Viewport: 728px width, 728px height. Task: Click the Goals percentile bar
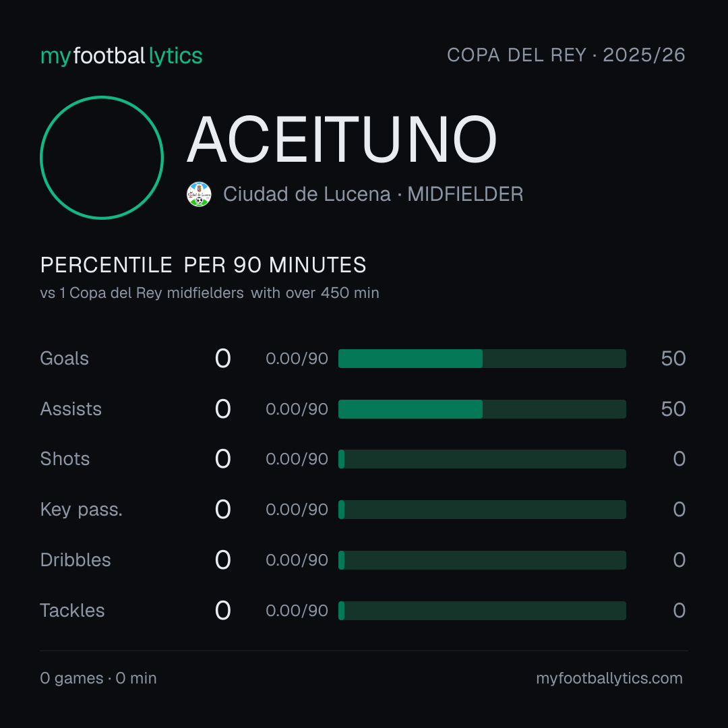tap(482, 359)
